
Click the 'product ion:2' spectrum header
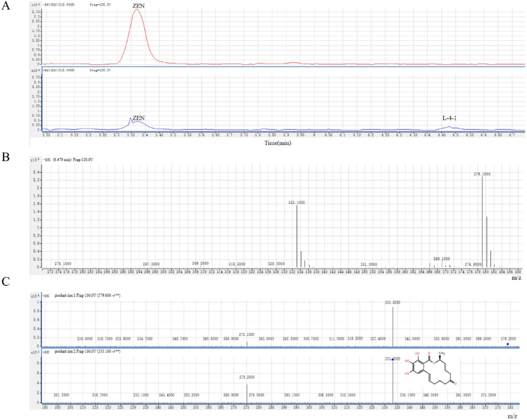point(88,351)
